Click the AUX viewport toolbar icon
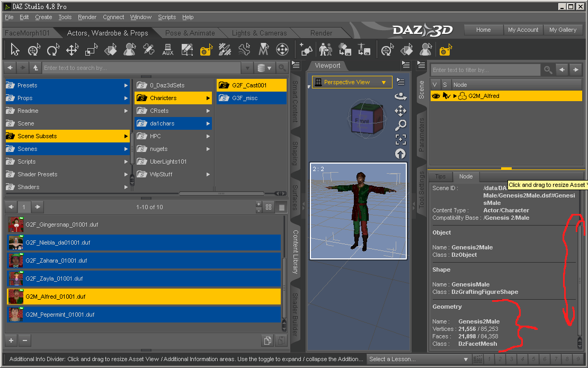Screen dimensions: 588x368 tap(167, 50)
